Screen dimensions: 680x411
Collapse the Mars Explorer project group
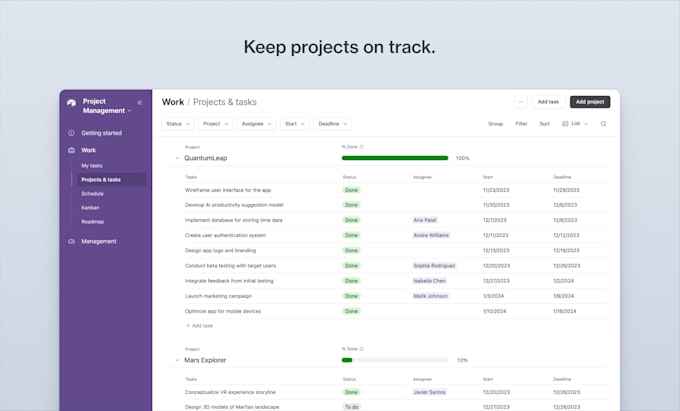[177, 360]
